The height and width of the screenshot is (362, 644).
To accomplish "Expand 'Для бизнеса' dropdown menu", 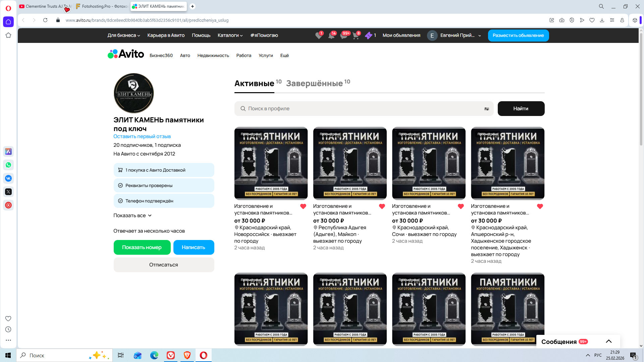I will 123,36.
